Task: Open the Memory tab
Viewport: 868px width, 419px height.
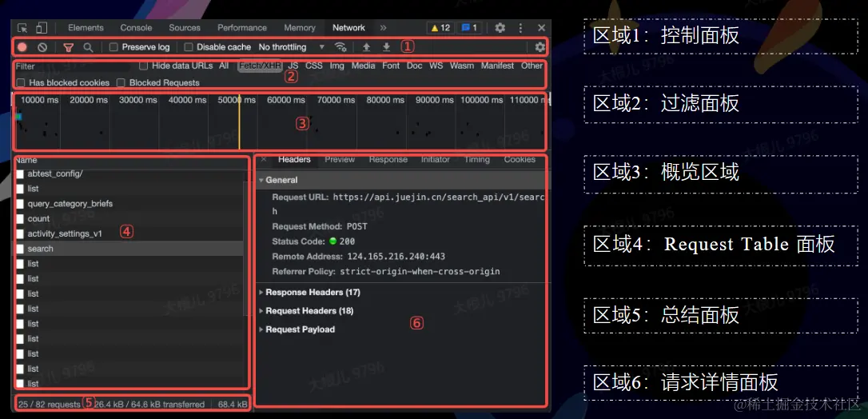Action: click(300, 28)
